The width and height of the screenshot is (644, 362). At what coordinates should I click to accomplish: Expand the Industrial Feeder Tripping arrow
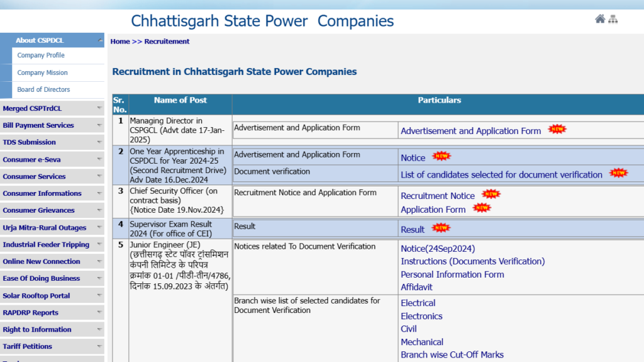(99, 244)
